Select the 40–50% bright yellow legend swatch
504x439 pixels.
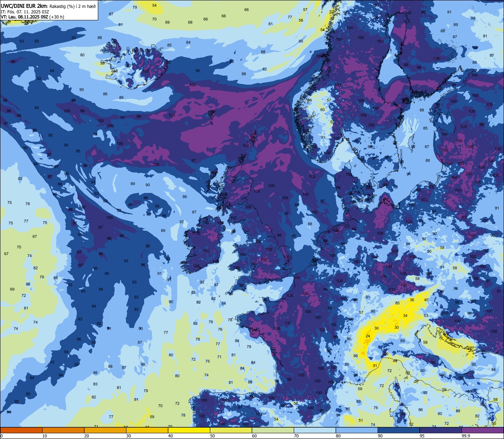point(189,430)
